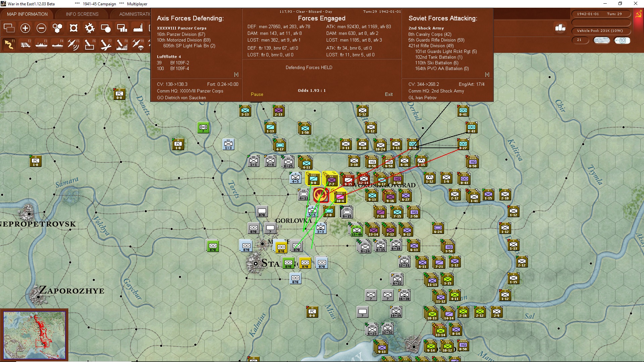
Task: Exit the combat report window
Action: point(389,94)
